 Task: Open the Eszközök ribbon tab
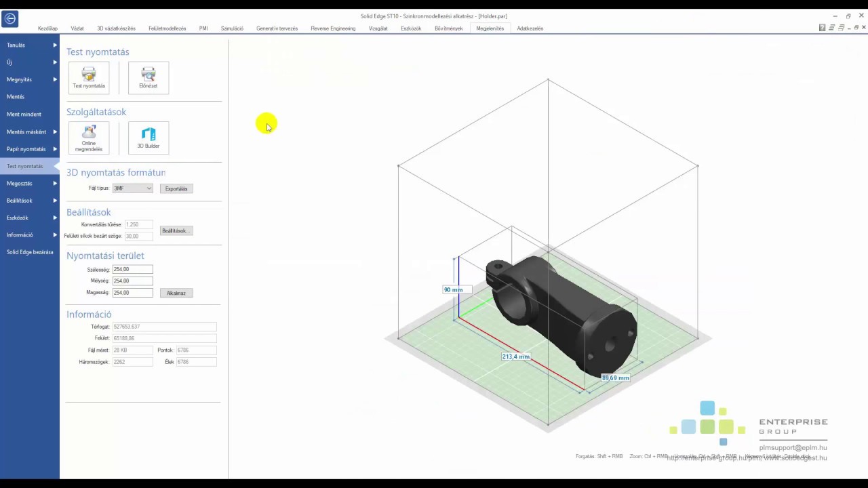point(411,28)
